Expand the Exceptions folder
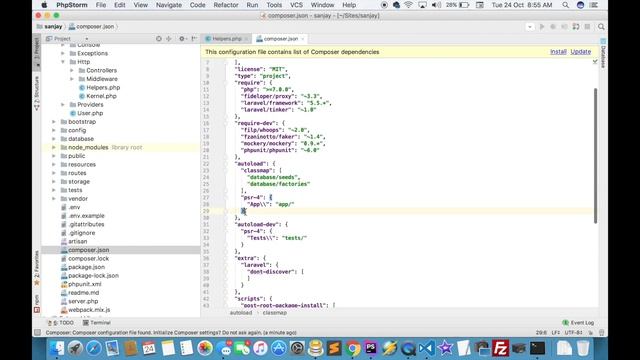This screenshot has width=640, height=360. click(63, 53)
